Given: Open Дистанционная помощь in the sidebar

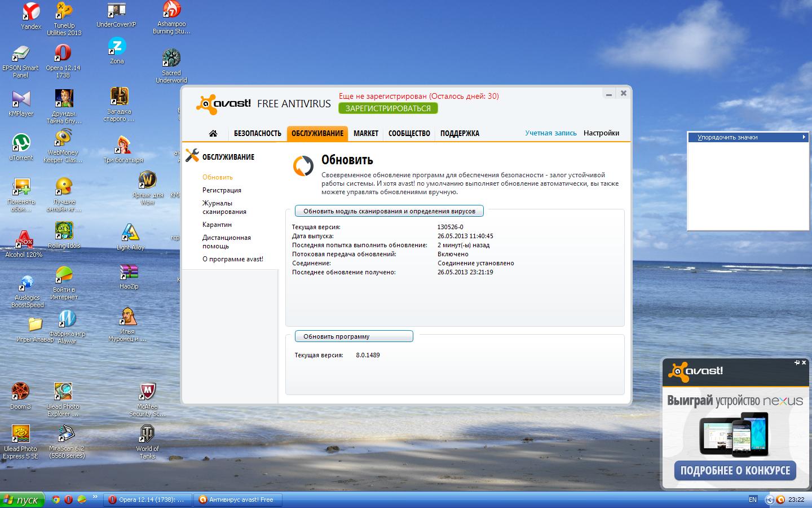Looking at the screenshot, I should pyautogui.click(x=227, y=242).
